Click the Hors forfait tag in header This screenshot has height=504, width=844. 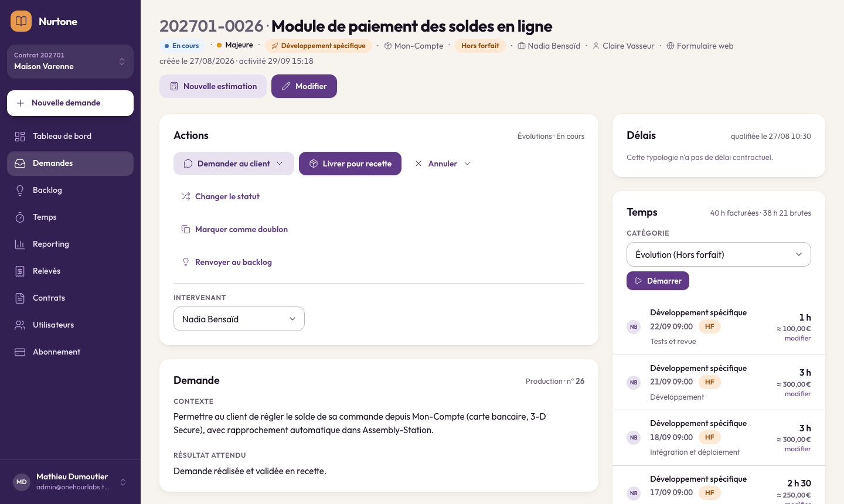[480, 46]
